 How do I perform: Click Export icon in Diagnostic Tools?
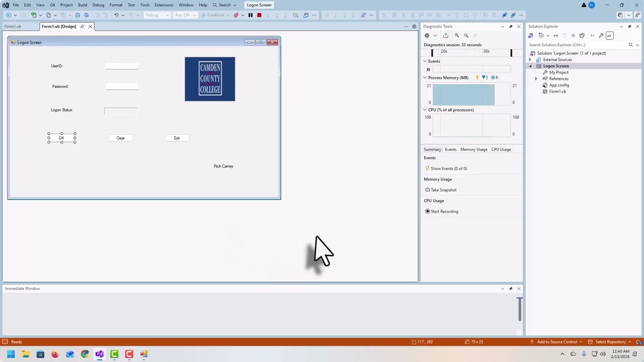446,36
